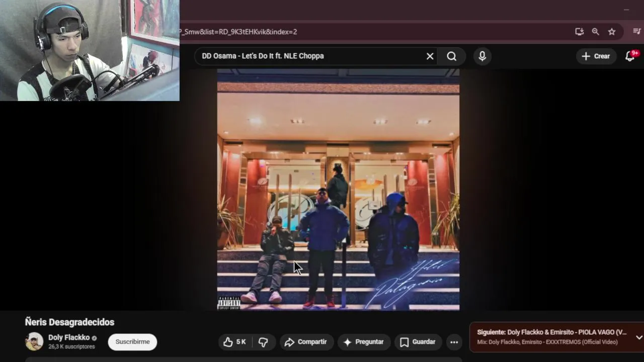644x362 pixels.
Task: Click the 26,3 K suscriptores text
Action: (x=71, y=347)
